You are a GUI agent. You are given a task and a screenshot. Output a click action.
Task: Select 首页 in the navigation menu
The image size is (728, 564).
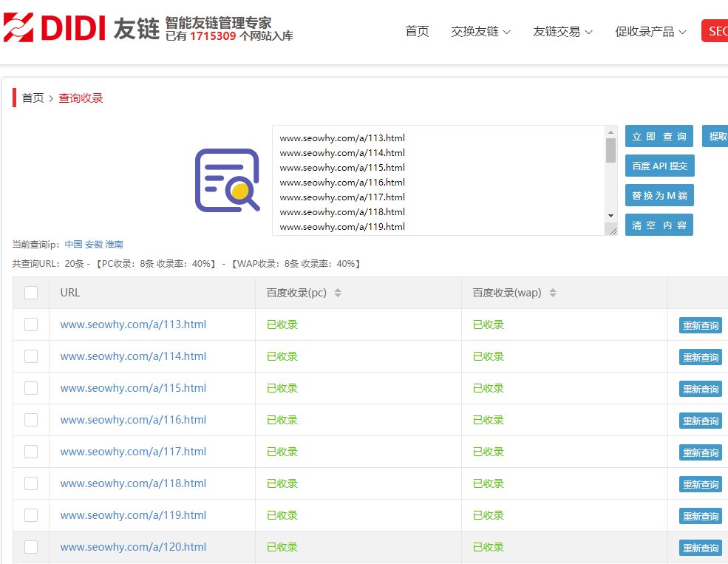coord(417,32)
